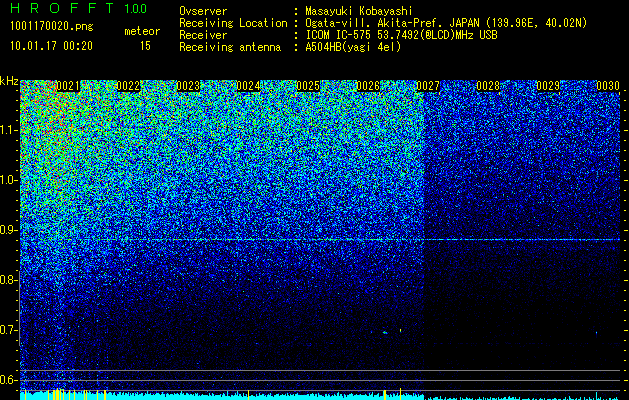Screen dimensions: 629x400
Task: Click the 0028 time marker
Action: tap(488, 86)
